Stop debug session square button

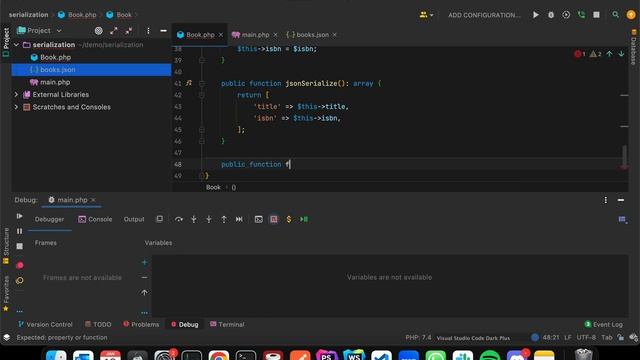19,246
